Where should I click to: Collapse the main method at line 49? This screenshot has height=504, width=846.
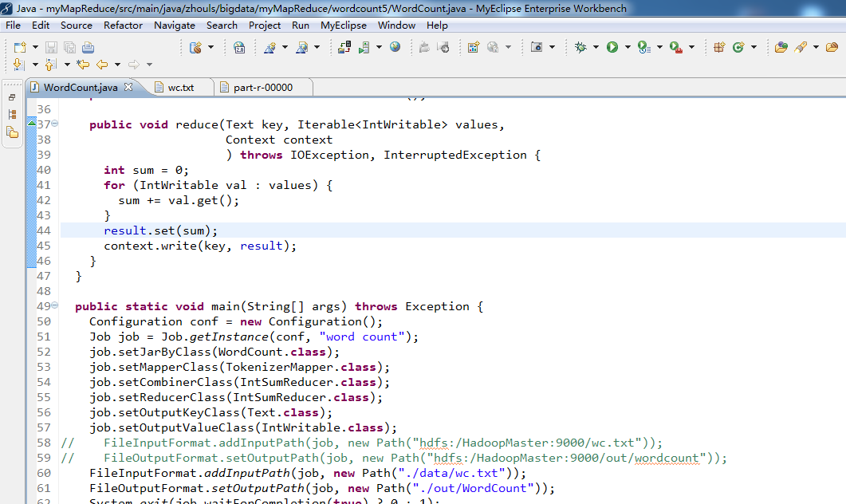coord(54,305)
